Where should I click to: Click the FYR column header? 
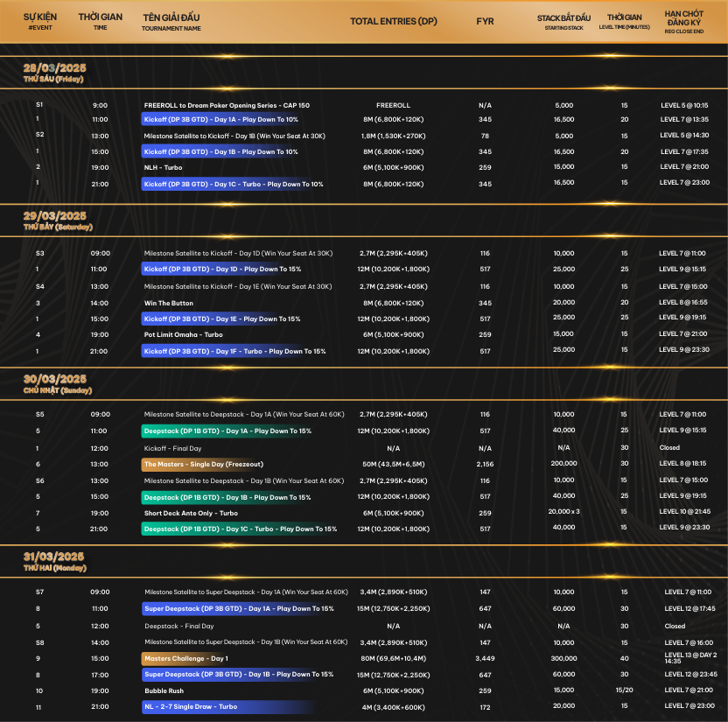(x=485, y=21)
